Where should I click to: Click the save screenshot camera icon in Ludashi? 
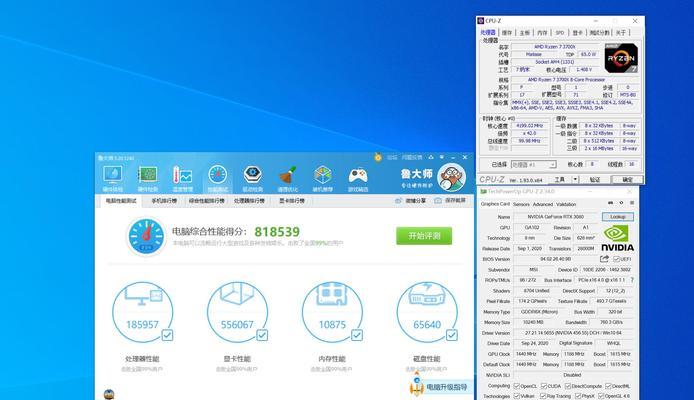pyautogui.click(x=438, y=201)
